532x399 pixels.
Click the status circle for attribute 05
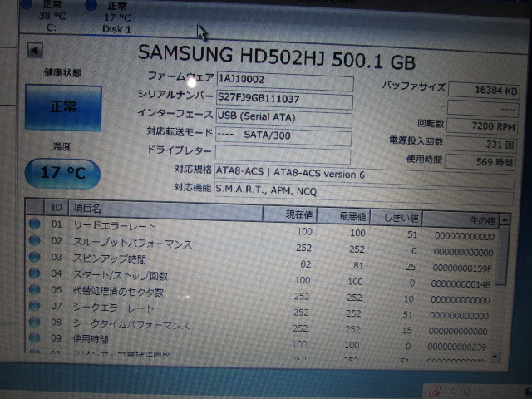coord(35,290)
